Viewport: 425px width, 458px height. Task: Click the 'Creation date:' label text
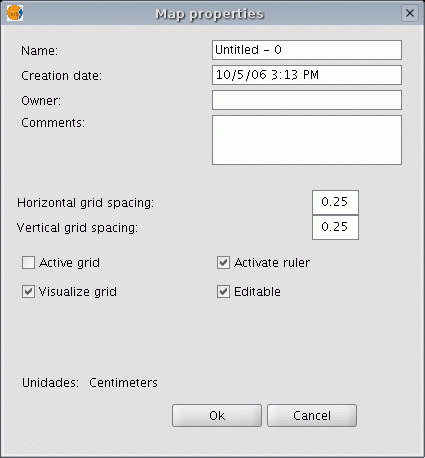coord(61,76)
